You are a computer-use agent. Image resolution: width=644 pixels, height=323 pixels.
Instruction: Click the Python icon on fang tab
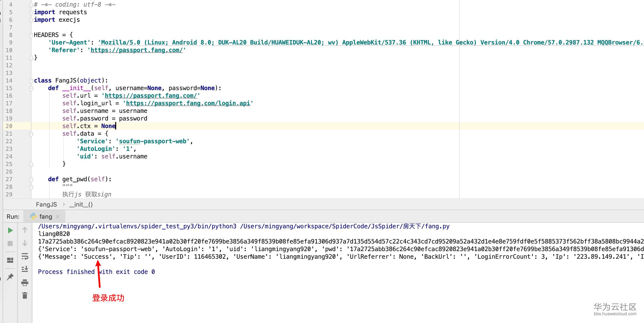pyautogui.click(x=34, y=216)
